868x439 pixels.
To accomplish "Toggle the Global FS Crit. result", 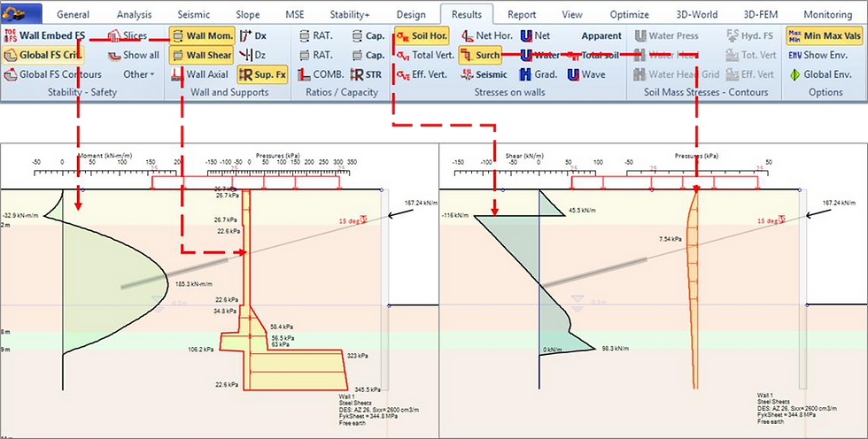I will pyautogui.click(x=43, y=55).
